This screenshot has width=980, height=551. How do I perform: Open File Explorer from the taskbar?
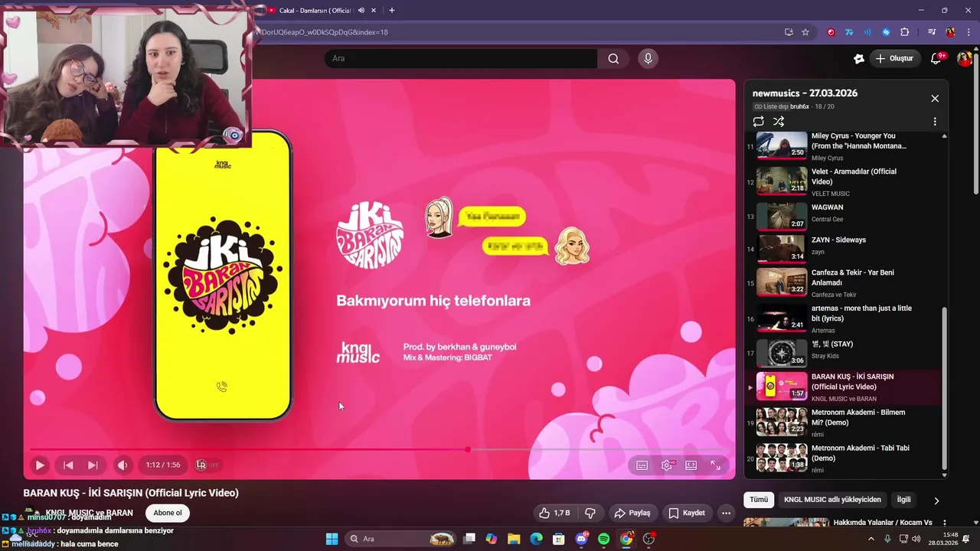point(514,539)
